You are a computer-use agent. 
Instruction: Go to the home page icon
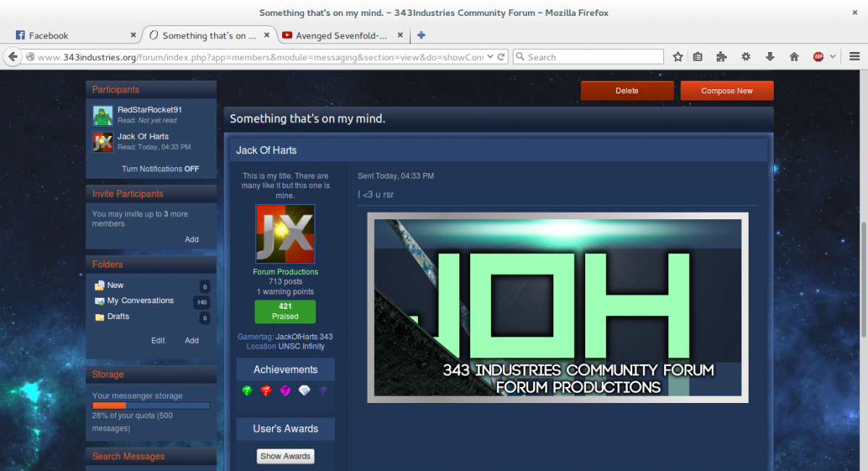tap(793, 56)
